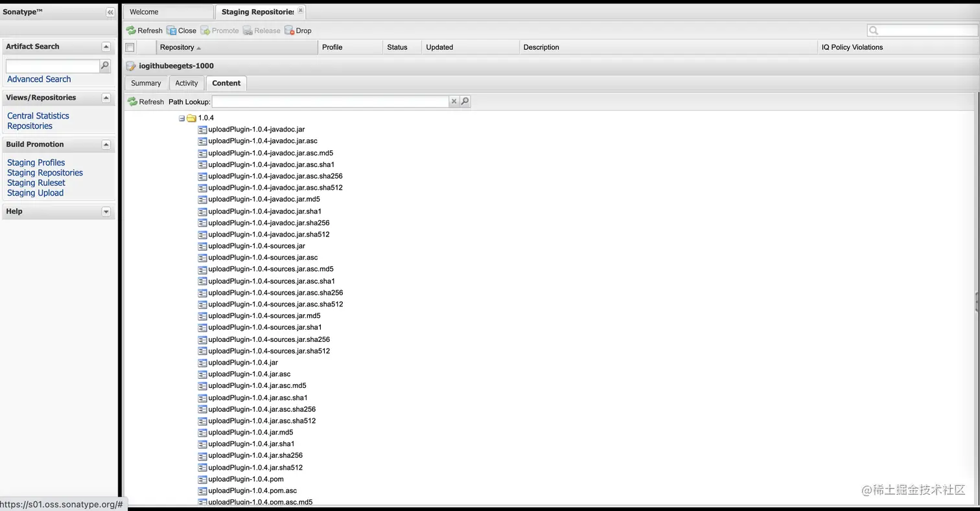Open the Activity tab
The width and height of the screenshot is (980, 511).
click(x=187, y=83)
